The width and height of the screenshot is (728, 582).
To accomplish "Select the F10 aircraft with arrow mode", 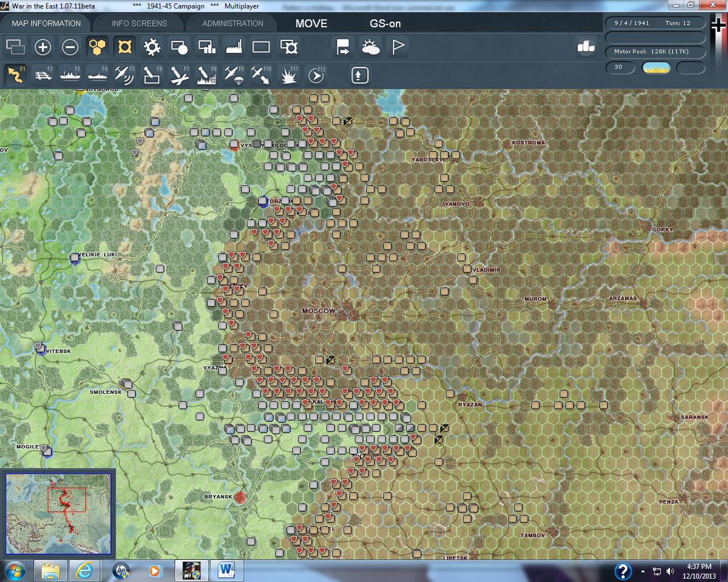I will tap(261, 75).
